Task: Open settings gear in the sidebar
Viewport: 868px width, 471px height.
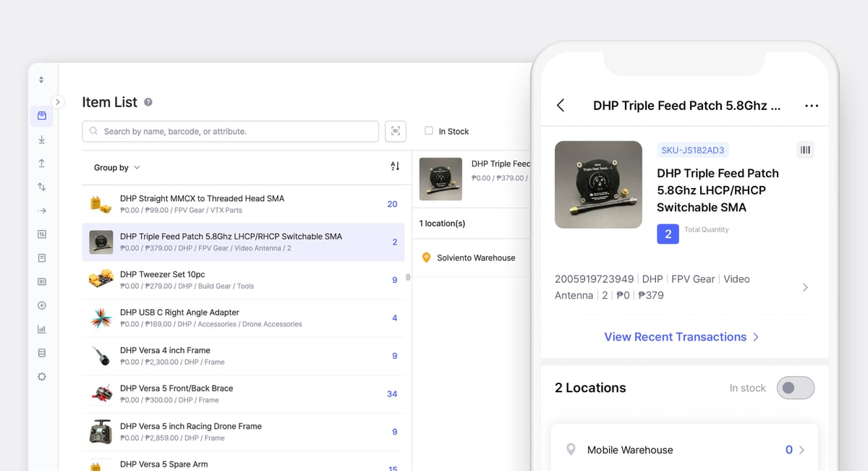Action: (42, 376)
